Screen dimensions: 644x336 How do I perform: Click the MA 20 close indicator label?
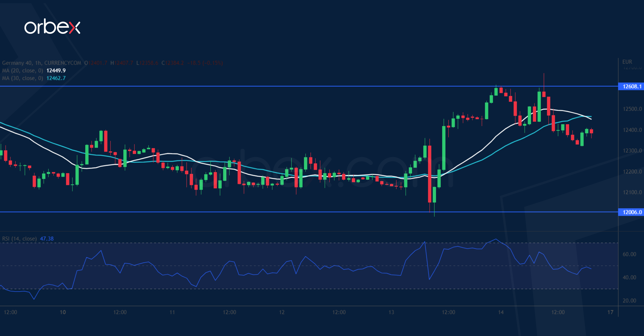[x=23, y=71]
